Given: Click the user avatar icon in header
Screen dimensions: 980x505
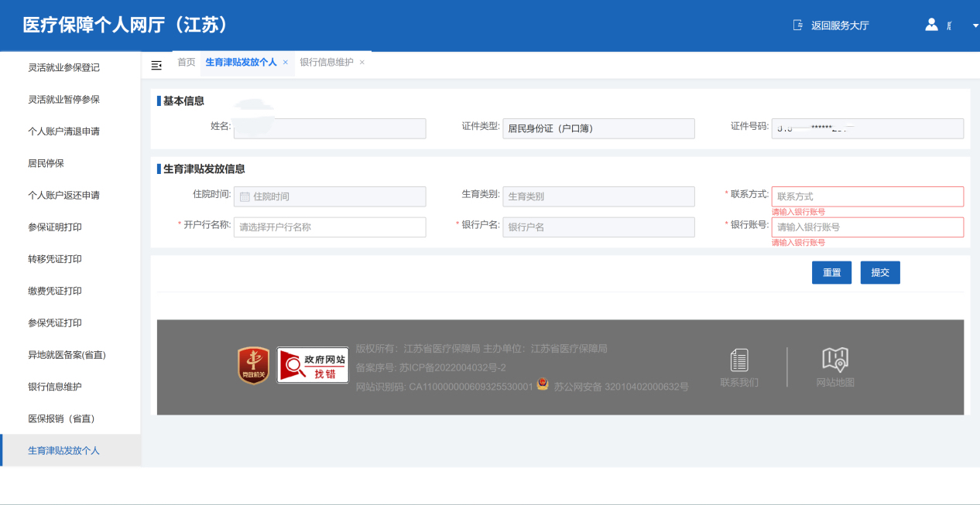Looking at the screenshot, I should (931, 25).
